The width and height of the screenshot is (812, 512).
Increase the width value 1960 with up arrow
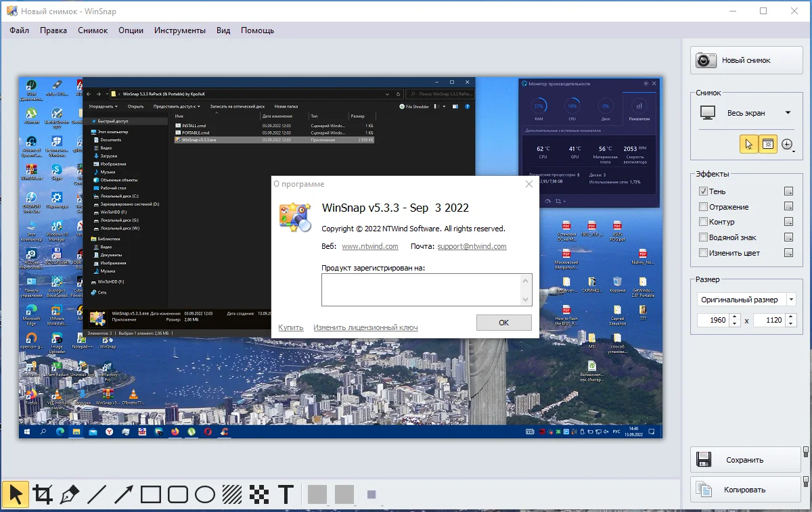pos(735,317)
